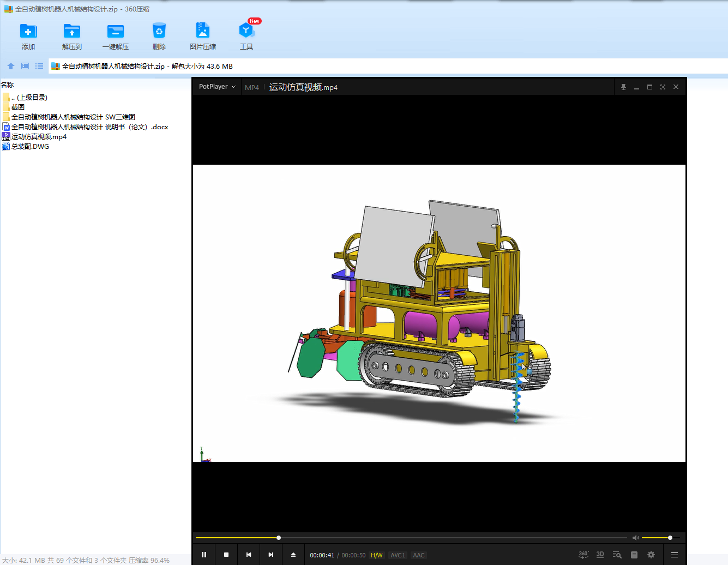728x565 pixels.
Task: Toggle H/W hardware acceleration indicator
Action: (x=377, y=555)
